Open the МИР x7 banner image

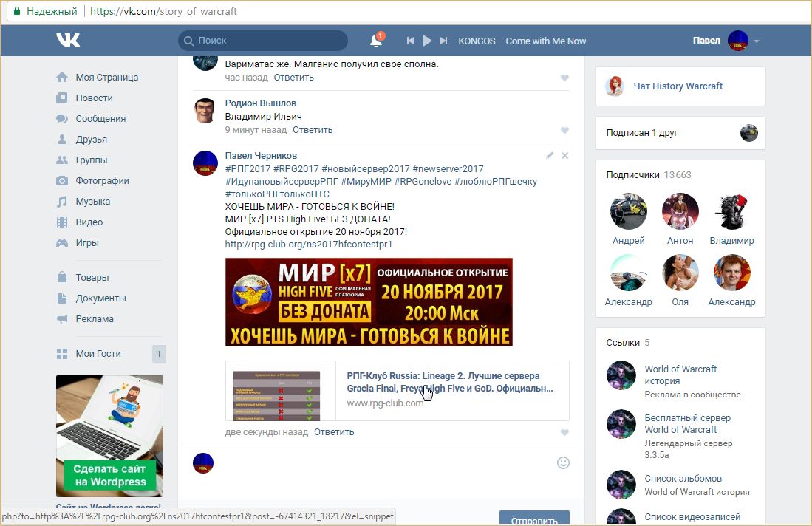click(369, 302)
